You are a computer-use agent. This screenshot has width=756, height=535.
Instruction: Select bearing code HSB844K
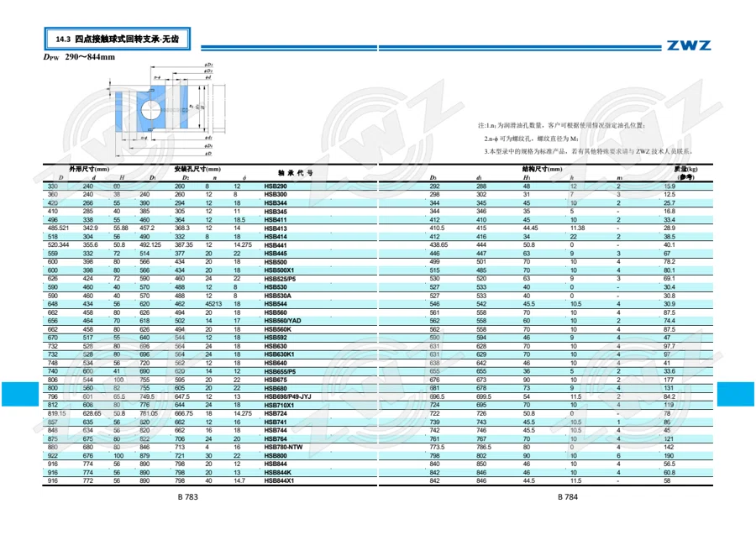(x=277, y=473)
